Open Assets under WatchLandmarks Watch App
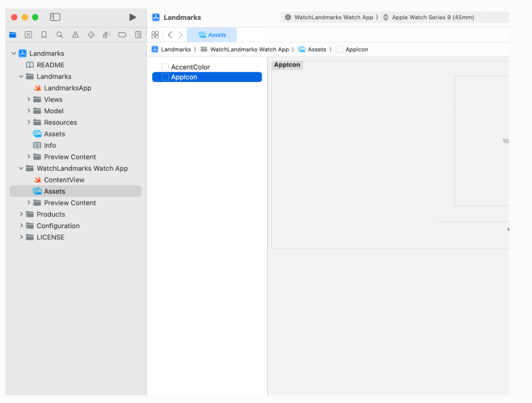This screenshot has height=403, width=532. pyautogui.click(x=75, y=192)
